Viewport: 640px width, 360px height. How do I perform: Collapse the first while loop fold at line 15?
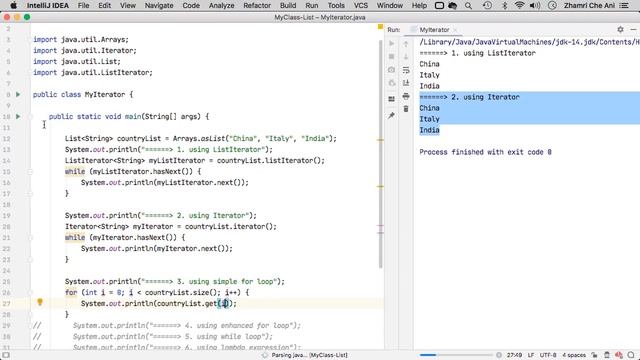coord(30,171)
